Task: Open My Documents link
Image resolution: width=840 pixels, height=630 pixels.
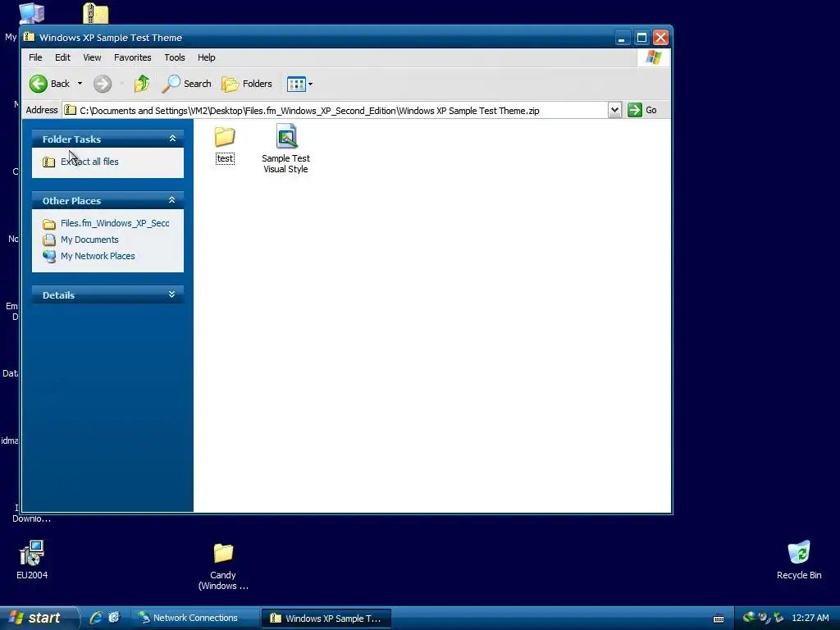Action: coord(89,240)
